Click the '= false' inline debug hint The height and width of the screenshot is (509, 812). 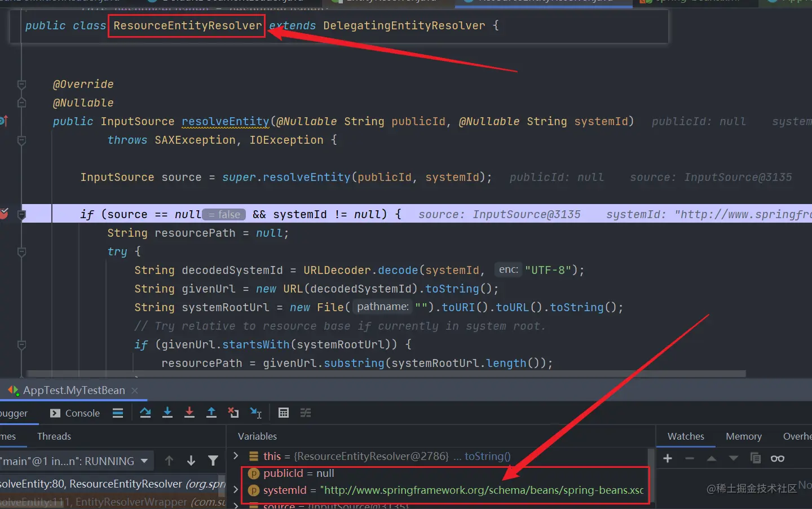pos(224,214)
